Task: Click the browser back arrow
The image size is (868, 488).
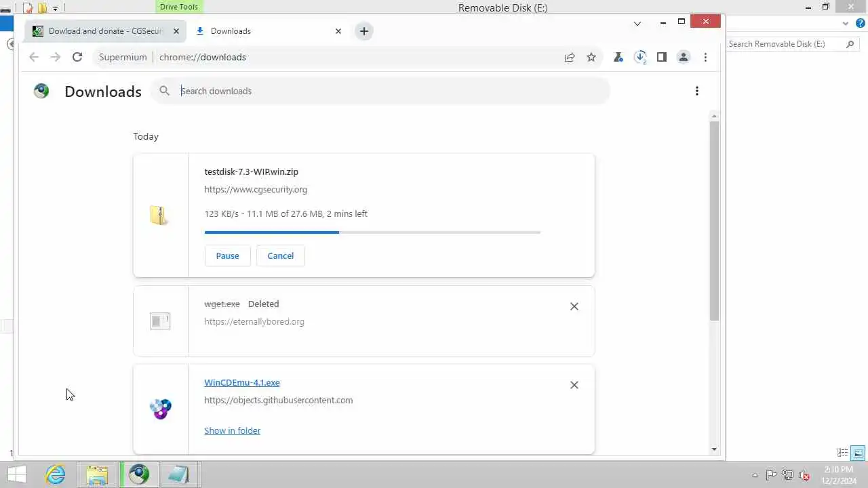Action: tap(34, 57)
